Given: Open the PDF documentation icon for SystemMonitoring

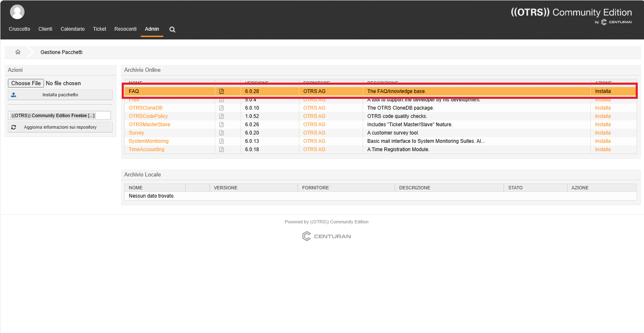Looking at the screenshot, I should point(221,141).
